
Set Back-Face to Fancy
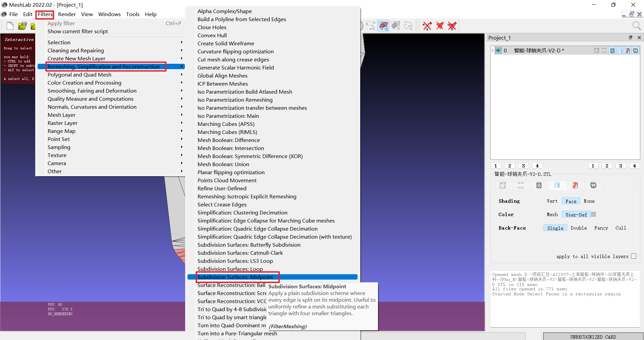pyautogui.click(x=601, y=228)
